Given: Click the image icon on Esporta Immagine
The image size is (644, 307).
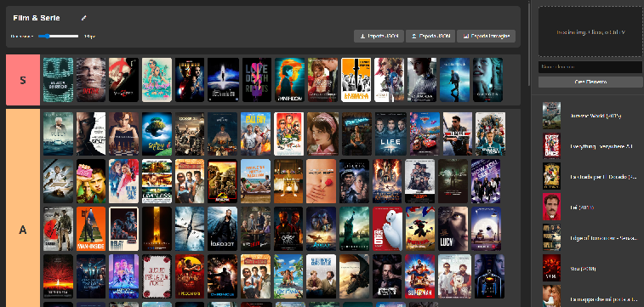Looking at the screenshot, I should click(465, 36).
